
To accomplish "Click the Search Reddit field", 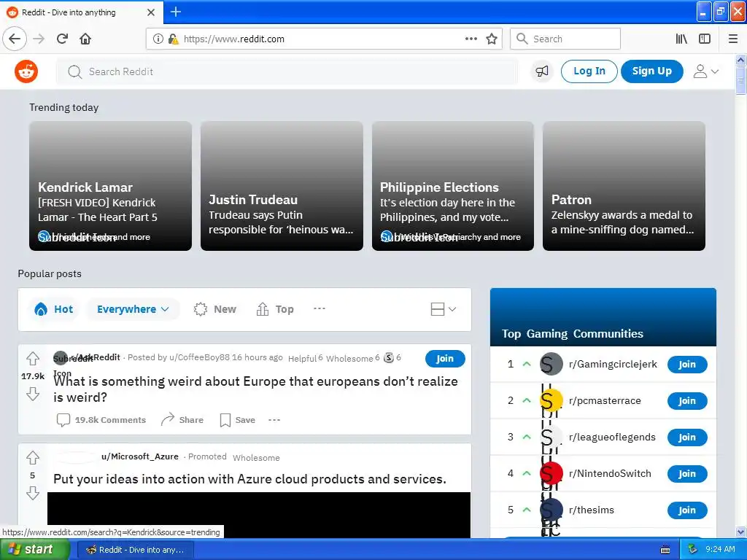I will 287,71.
